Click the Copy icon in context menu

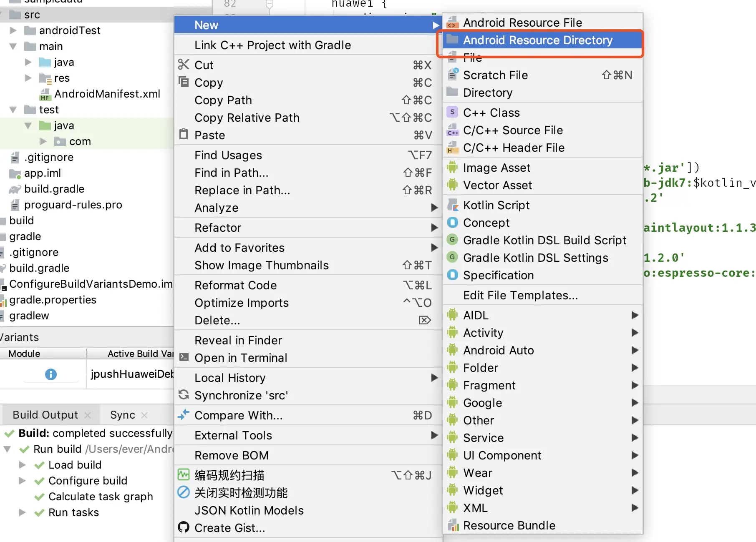click(x=184, y=82)
